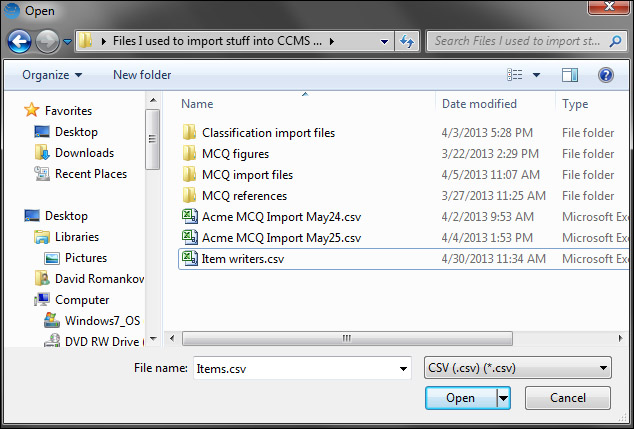Open the MCQ figures folder
This screenshot has height=429, width=634.
[235, 154]
